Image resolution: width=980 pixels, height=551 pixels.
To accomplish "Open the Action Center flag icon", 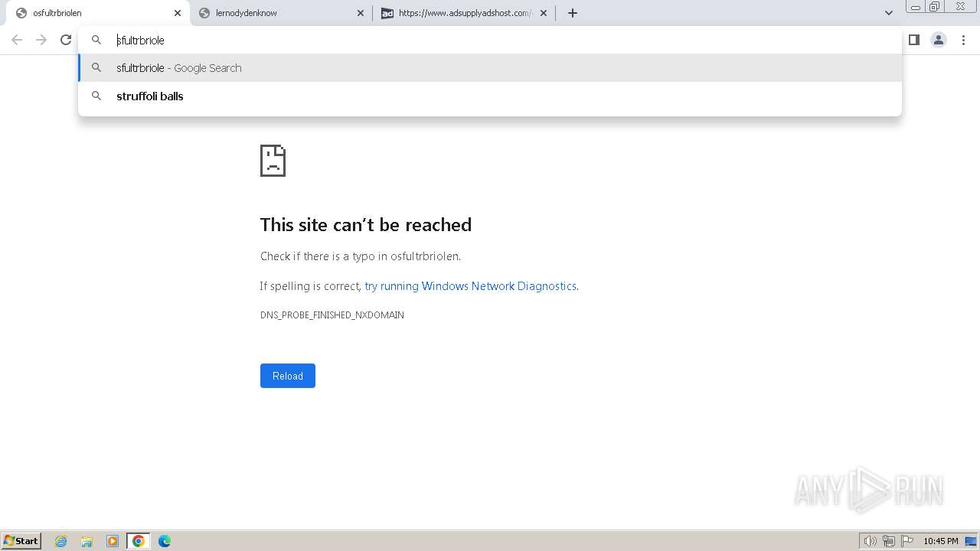I will tap(907, 541).
